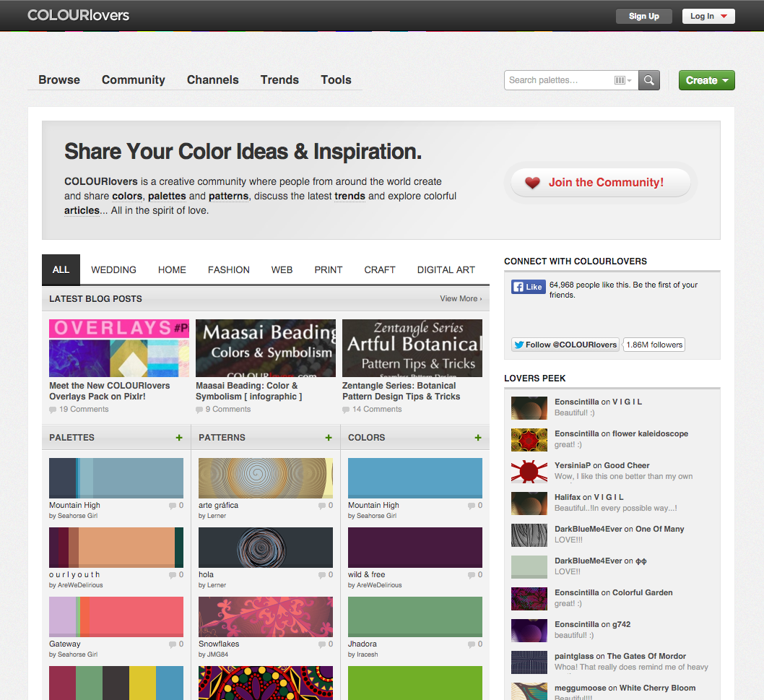This screenshot has height=700, width=764.
Task: Click the Mountain High palette swatch
Action: click(x=116, y=478)
